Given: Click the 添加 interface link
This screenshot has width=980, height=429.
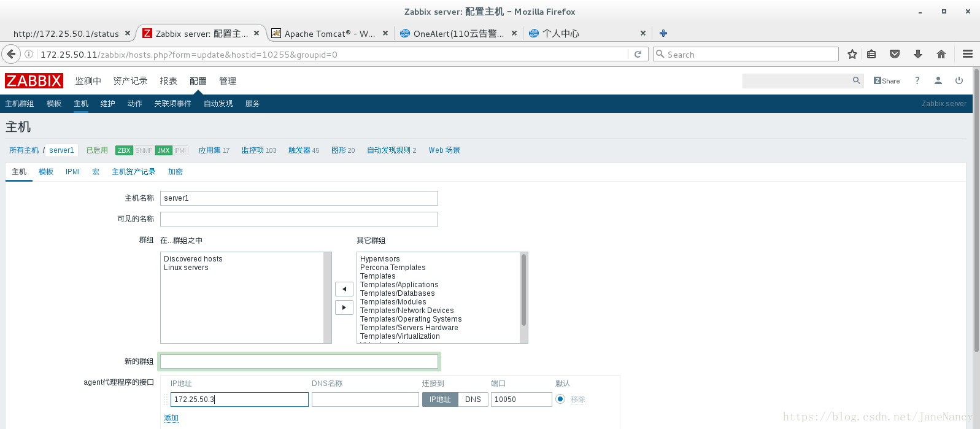Looking at the screenshot, I should click(171, 418).
